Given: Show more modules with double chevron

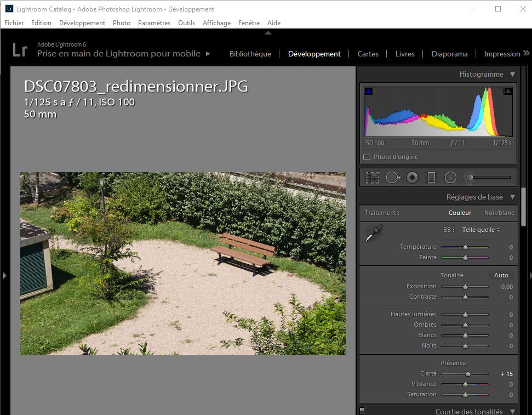Looking at the screenshot, I should coord(526,53).
